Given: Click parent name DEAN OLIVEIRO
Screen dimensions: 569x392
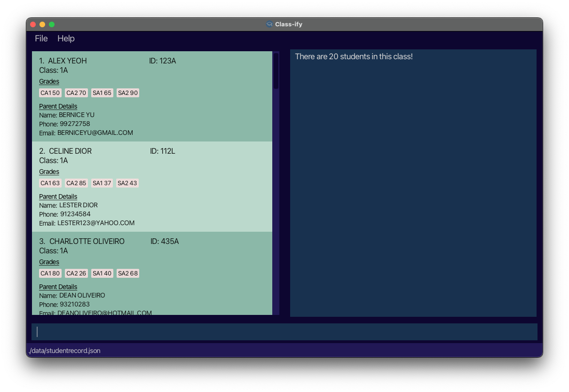Looking at the screenshot, I should point(82,296).
